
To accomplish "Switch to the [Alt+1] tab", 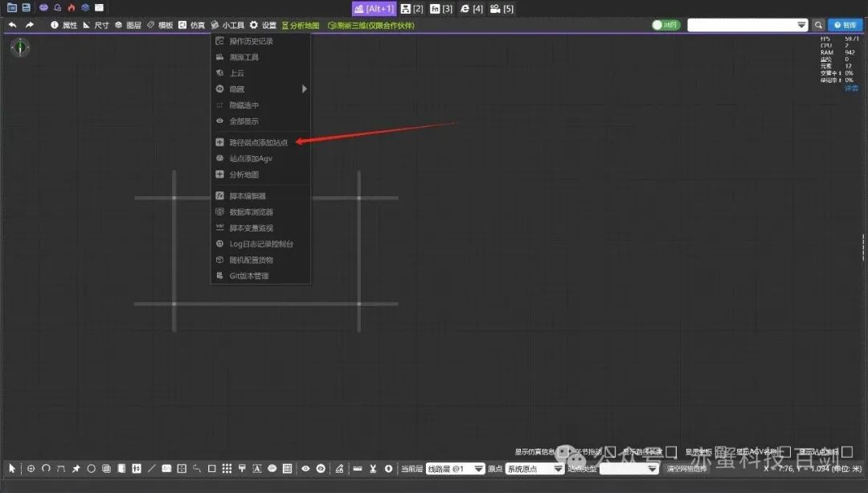I will point(375,8).
